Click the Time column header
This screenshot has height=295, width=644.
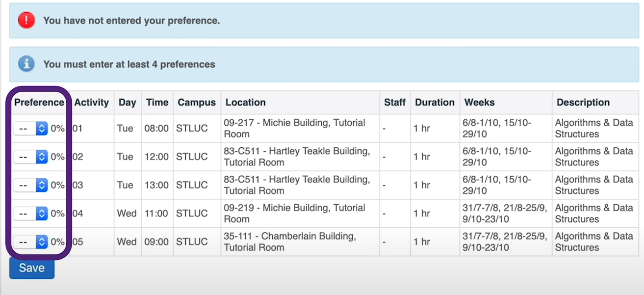click(157, 103)
